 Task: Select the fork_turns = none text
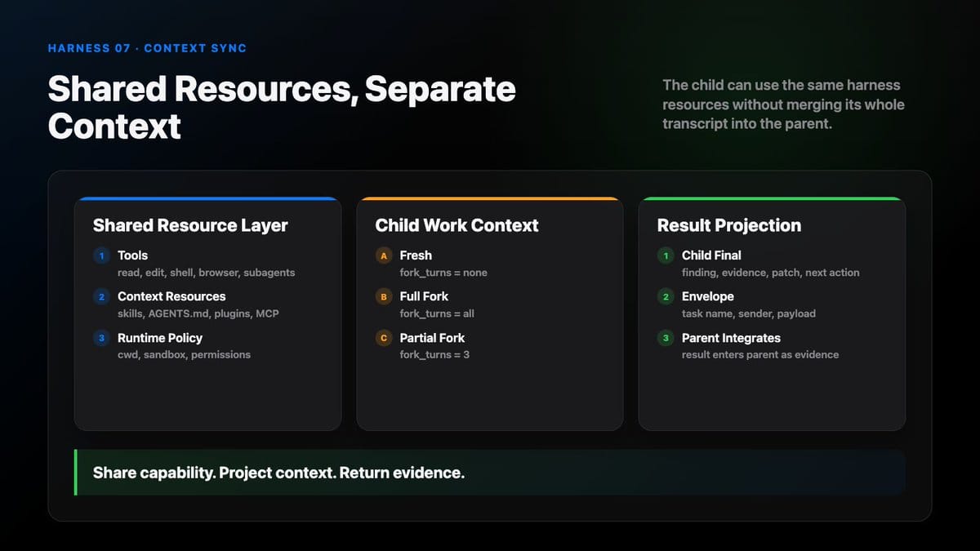pos(443,273)
